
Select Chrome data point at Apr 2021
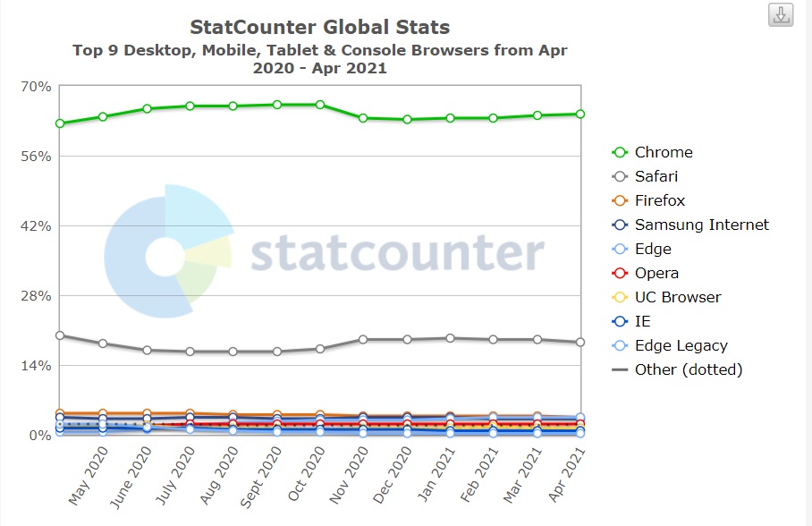coord(580,114)
